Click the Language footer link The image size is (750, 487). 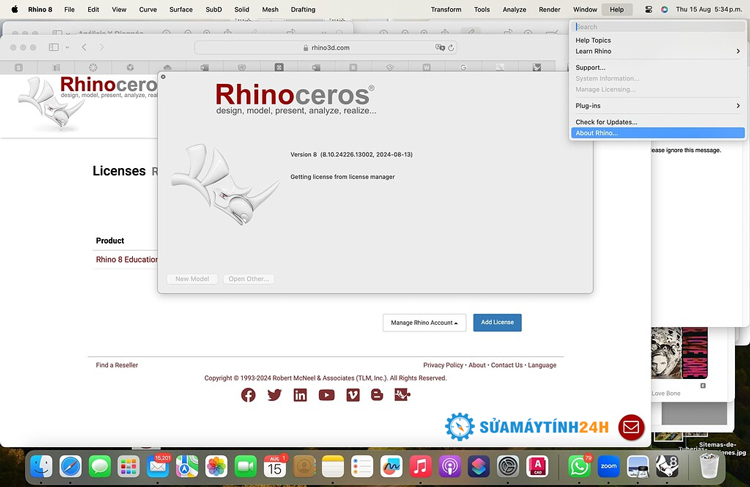[542, 365]
